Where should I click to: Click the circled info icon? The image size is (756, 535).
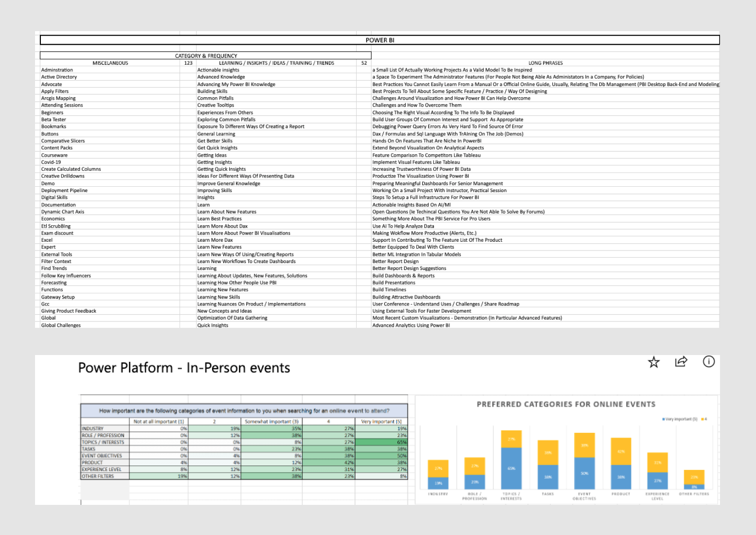[x=709, y=361]
